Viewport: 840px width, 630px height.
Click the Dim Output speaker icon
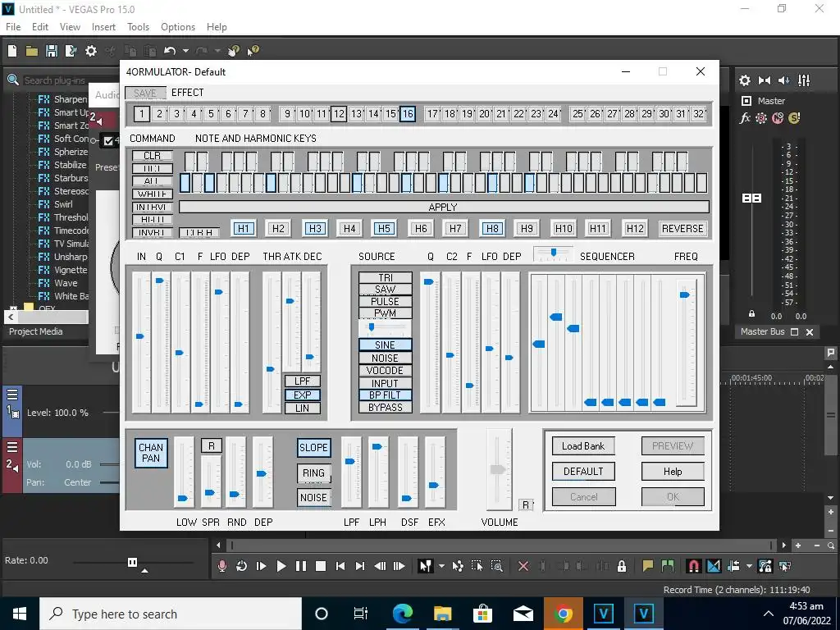click(783, 80)
